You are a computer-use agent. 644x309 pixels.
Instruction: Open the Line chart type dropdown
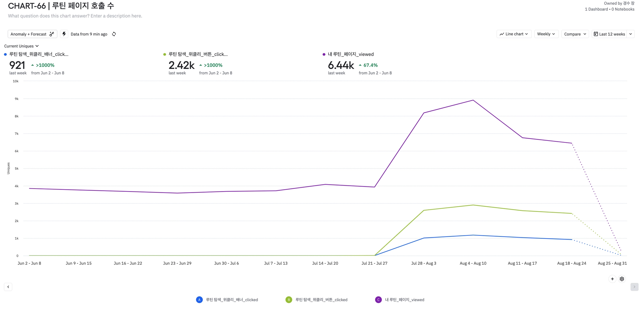tap(514, 34)
